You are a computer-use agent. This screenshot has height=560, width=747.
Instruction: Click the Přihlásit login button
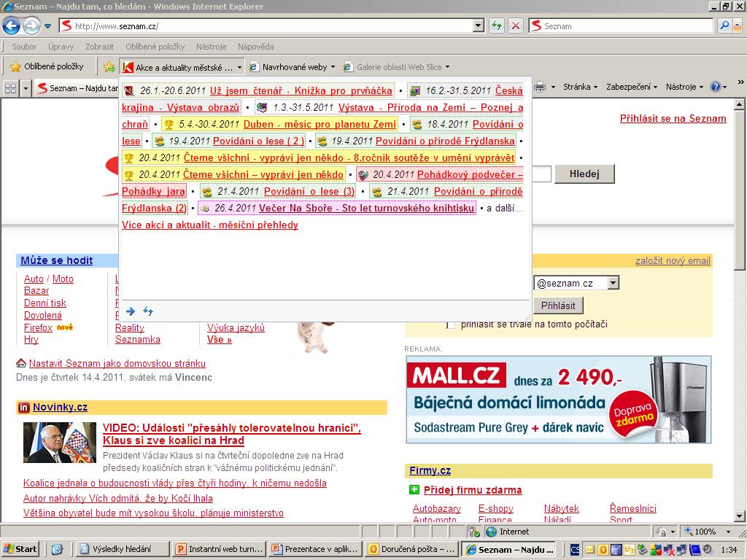click(x=558, y=306)
